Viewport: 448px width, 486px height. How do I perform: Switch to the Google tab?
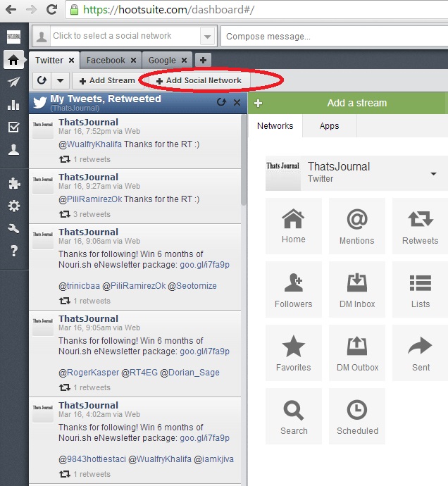(x=162, y=60)
